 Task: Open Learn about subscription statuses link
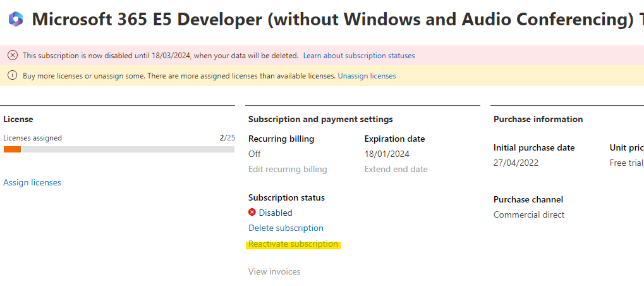coord(359,56)
